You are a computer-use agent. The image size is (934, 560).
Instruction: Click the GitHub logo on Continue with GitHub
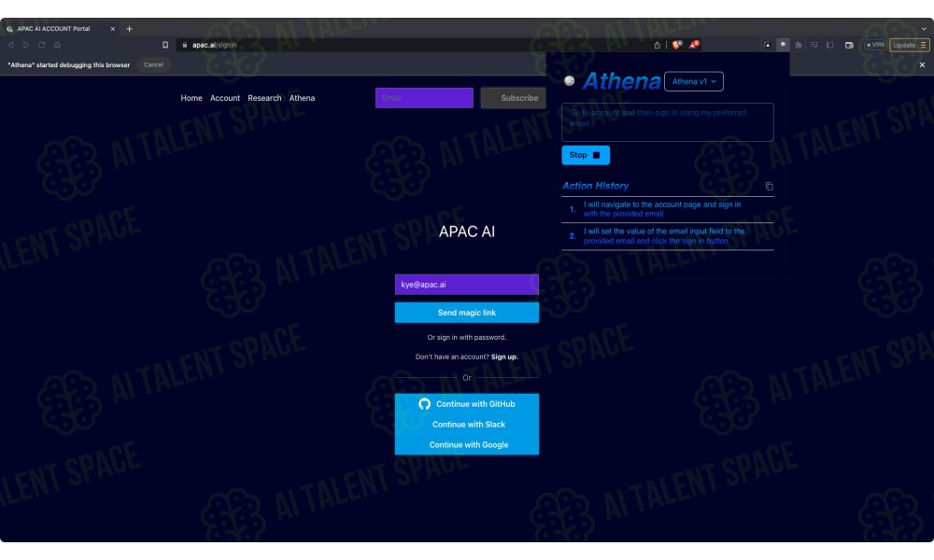(424, 404)
